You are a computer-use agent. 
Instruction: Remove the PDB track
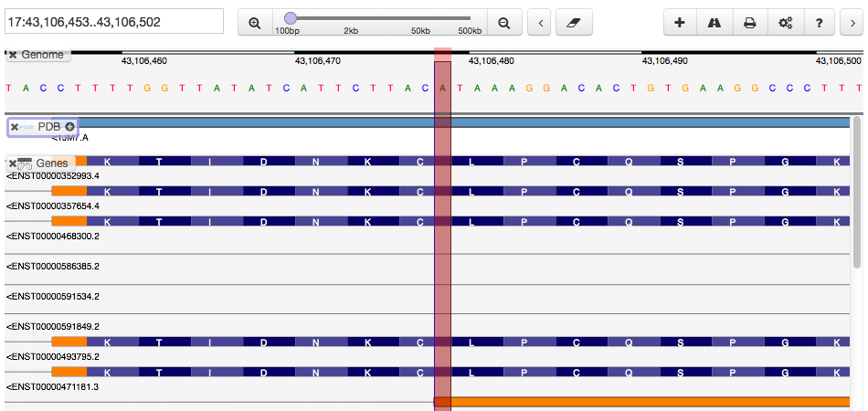15,127
